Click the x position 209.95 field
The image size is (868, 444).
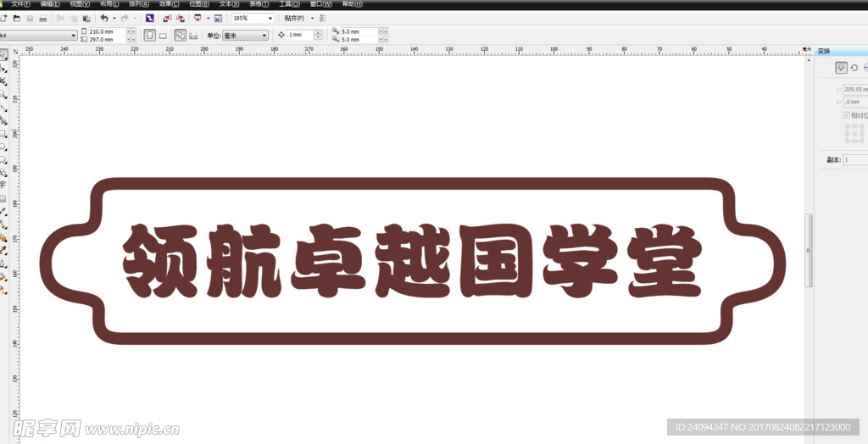pos(855,89)
